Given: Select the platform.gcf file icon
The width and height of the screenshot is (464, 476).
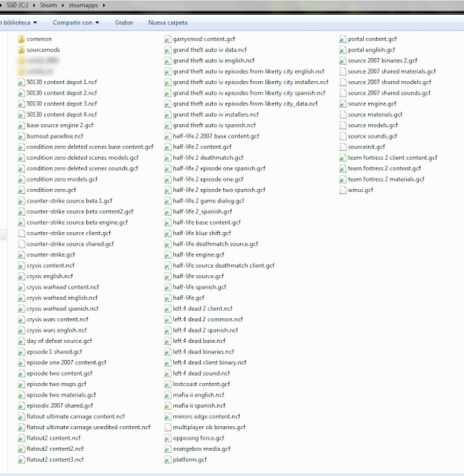Looking at the screenshot, I should click(x=167, y=460).
